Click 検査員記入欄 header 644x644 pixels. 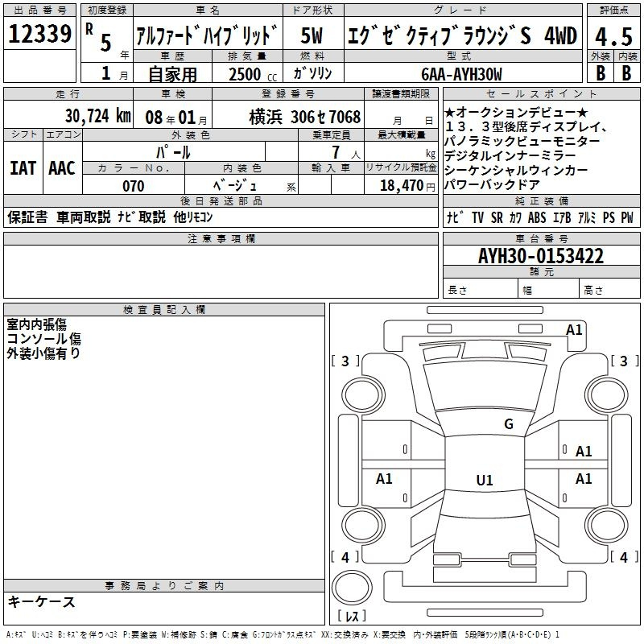tap(164, 310)
